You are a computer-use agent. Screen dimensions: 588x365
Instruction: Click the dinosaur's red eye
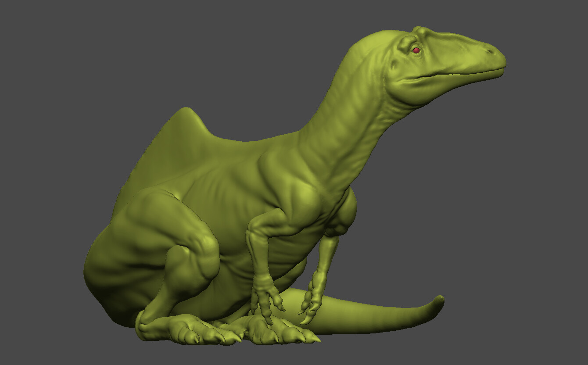pos(416,50)
